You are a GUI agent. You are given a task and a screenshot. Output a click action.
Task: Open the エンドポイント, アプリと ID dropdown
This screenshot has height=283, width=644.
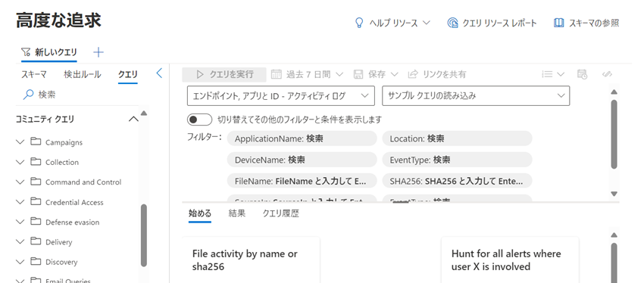coord(281,96)
